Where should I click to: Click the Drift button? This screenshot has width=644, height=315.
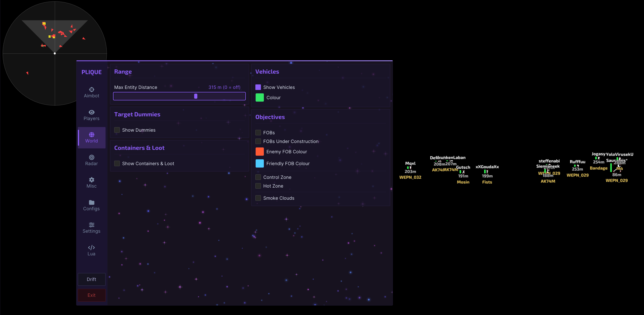(92, 279)
